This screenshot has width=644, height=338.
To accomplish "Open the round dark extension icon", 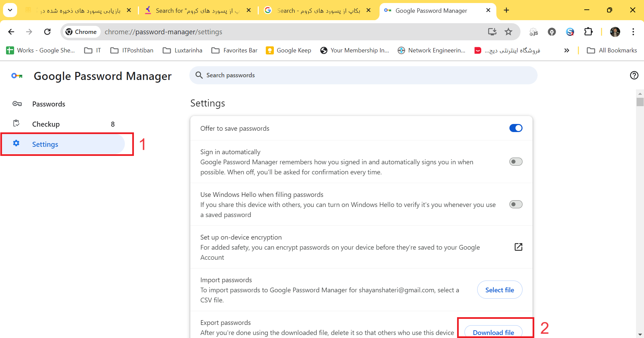I will [x=552, y=32].
